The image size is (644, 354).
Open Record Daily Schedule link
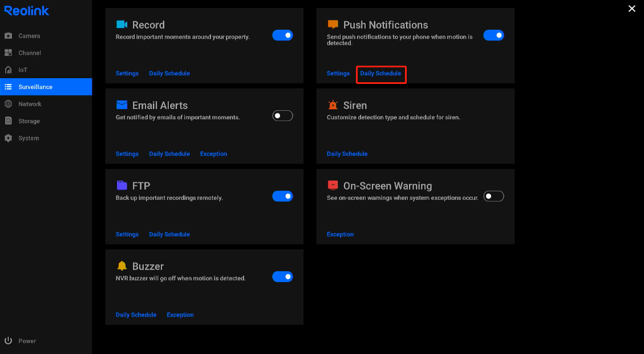tap(169, 73)
